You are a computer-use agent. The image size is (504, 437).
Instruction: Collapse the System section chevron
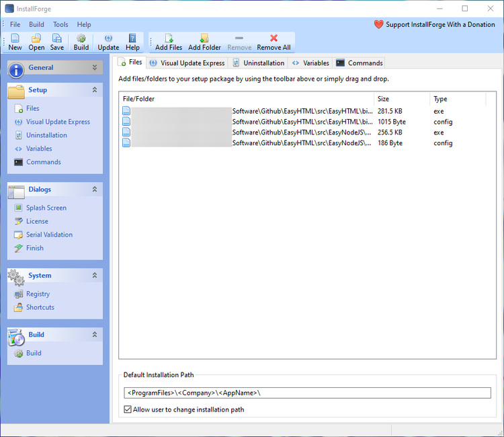pyautogui.click(x=95, y=275)
